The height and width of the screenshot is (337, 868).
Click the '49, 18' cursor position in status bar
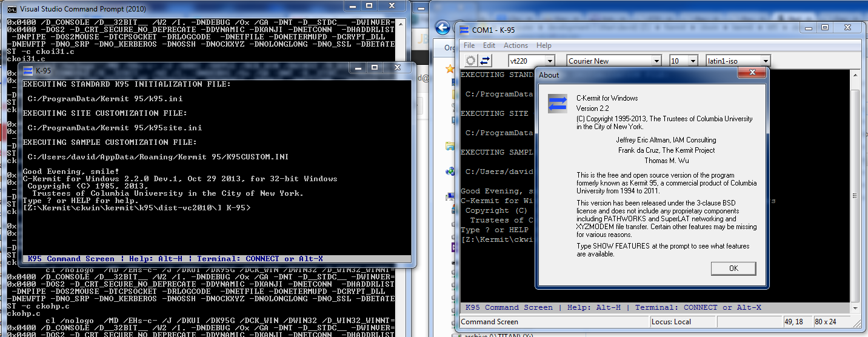796,322
